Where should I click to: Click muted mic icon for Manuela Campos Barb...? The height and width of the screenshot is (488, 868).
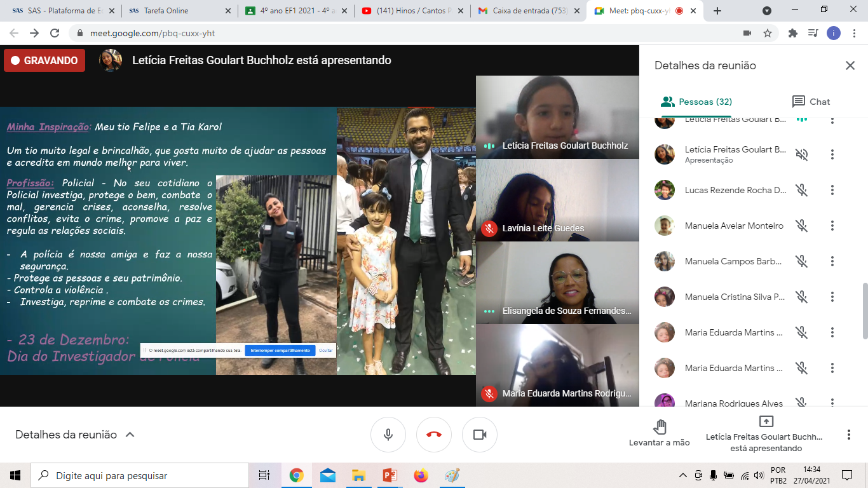pos(802,261)
